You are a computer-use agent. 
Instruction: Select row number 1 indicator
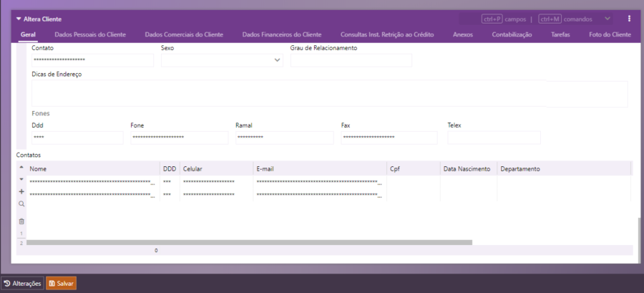click(21, 234)
